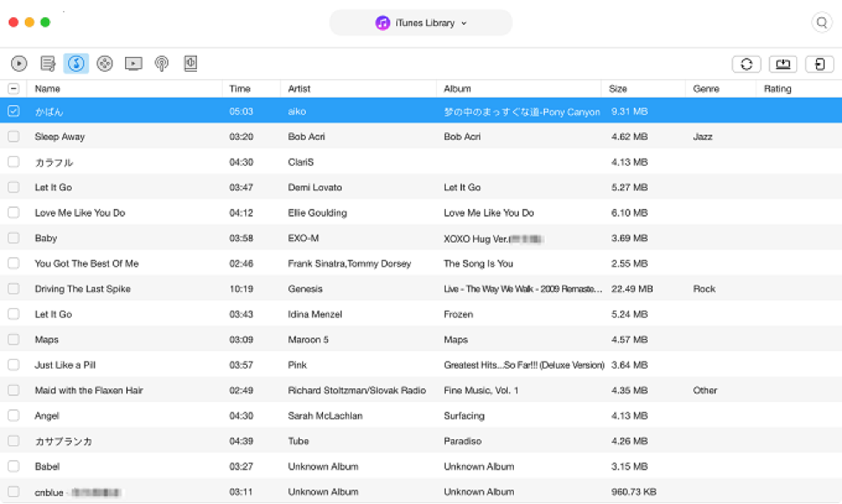This screenshot has width=842, height=504.
Task: Check the Idina Menzel Let It Go checkbox
Action: tap(14, 314)
